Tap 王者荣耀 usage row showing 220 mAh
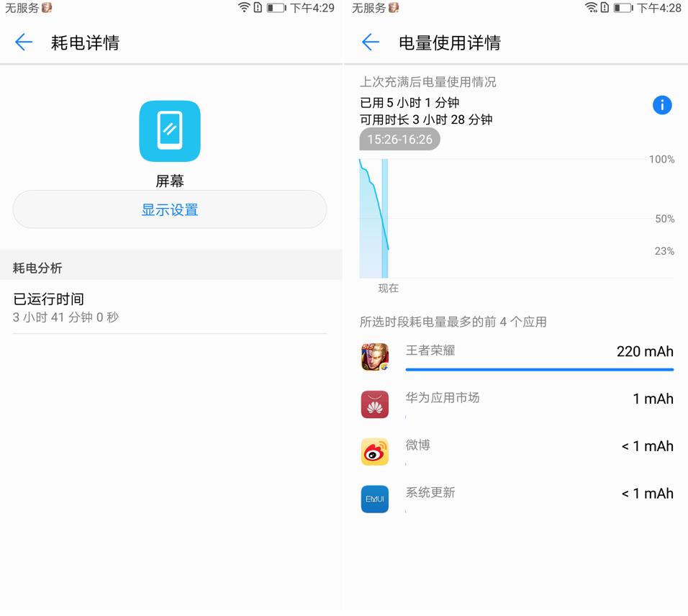 525,353
